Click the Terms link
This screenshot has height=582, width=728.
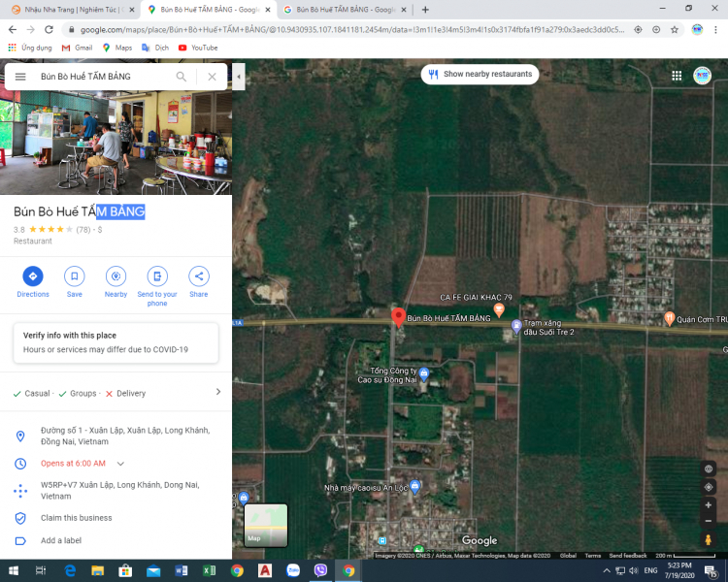tap(592, 556)
